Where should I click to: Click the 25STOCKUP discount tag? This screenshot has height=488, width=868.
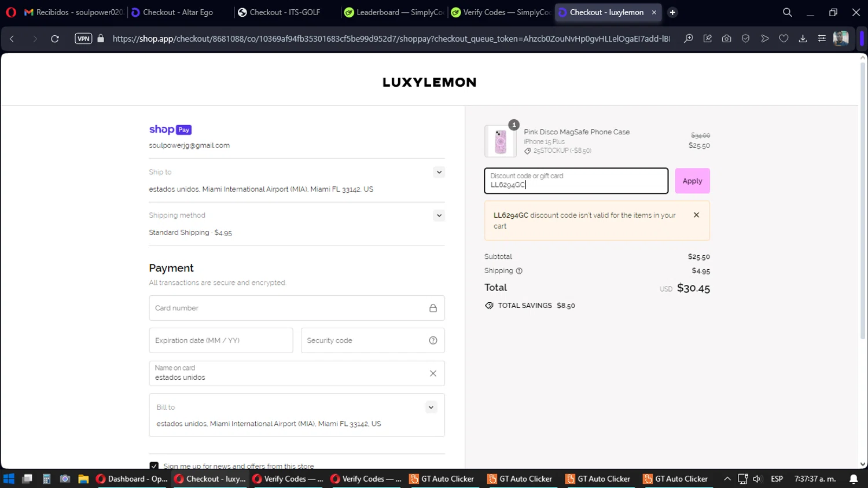click(558, 151)
